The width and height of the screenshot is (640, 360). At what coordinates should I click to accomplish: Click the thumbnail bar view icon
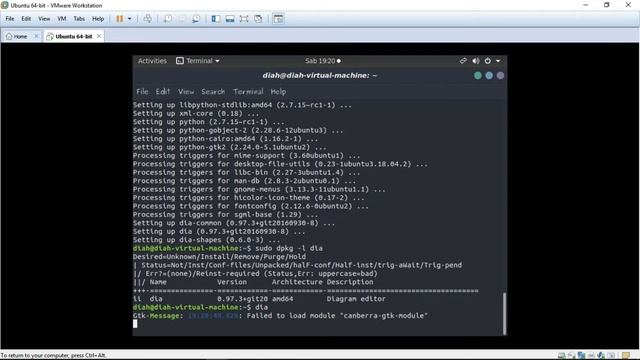point(230,19)
